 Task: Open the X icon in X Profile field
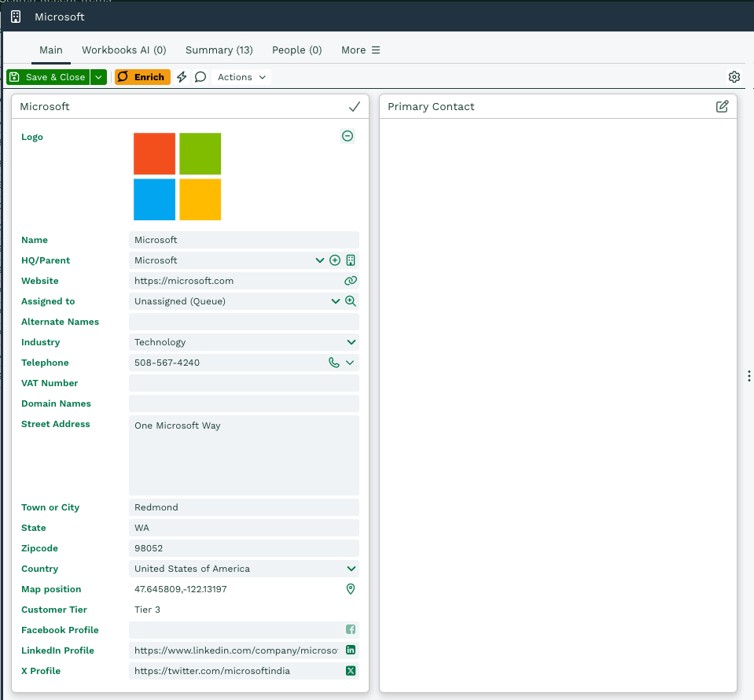tap(351, 671)
